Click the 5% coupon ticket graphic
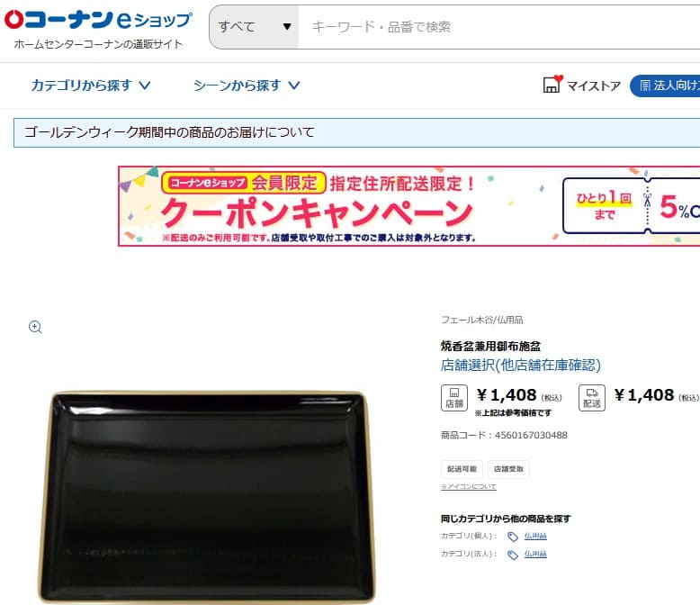The width and height of the screenshot is (700, 605). 632,205
